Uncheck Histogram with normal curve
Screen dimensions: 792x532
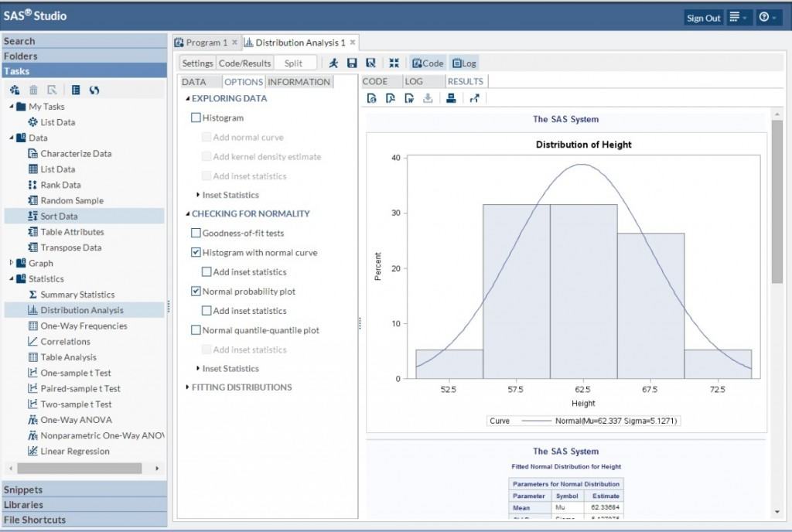(x=196, y=252)
